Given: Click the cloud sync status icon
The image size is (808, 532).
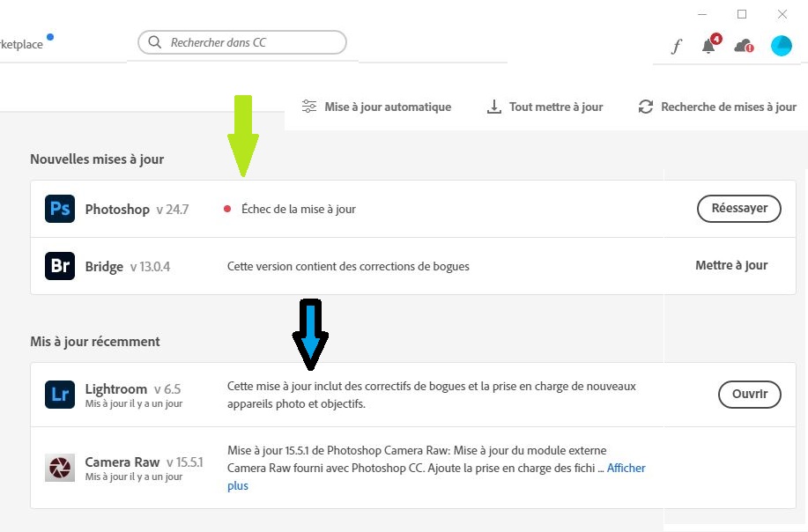Looking at the screenshot, I should [x=744, y=46].
